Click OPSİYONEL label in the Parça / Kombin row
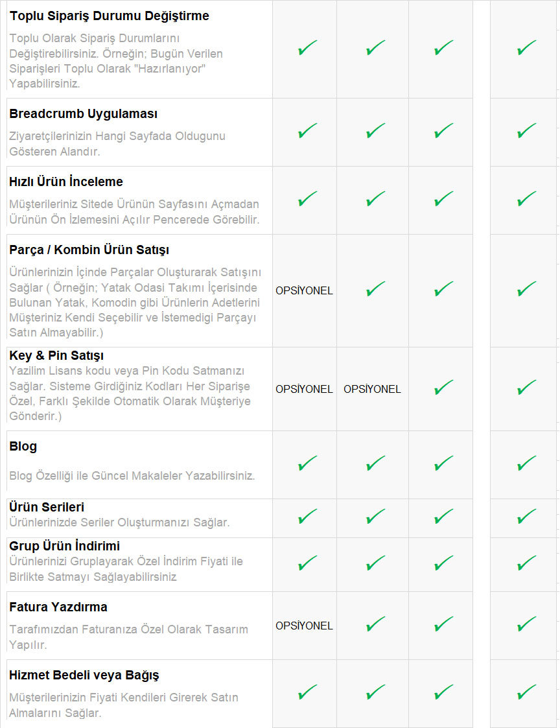The width and height of the screenshot is (560, 728). [304, 290]
